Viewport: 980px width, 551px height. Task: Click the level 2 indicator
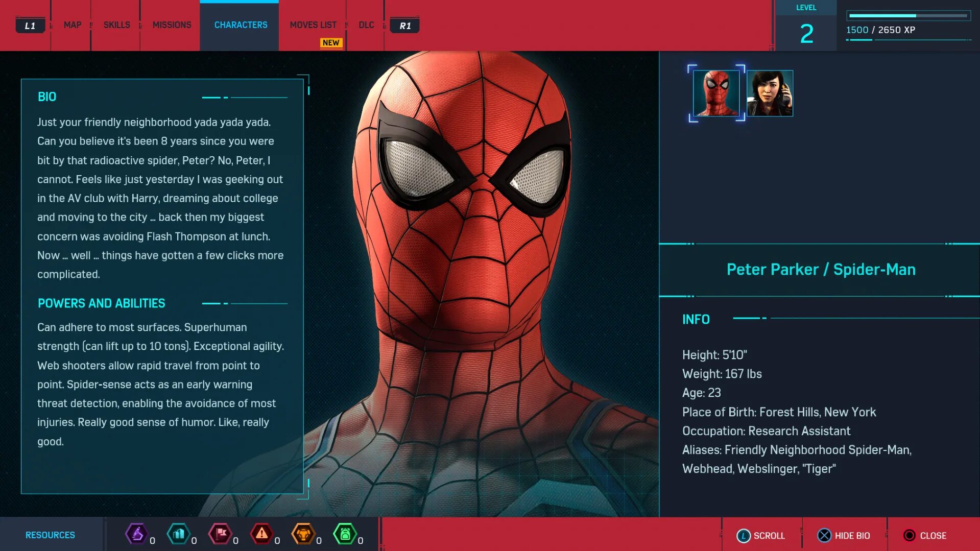(x=806, y=34)
